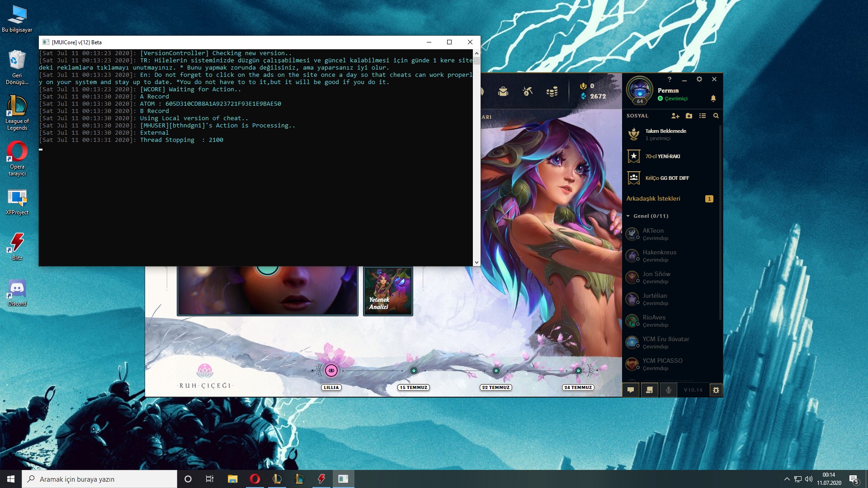Open the 70-cl YENİ-RAKI club chat
Image resolution: width=868 pixels, height=488 pixels.
click(x=671, y=156)
